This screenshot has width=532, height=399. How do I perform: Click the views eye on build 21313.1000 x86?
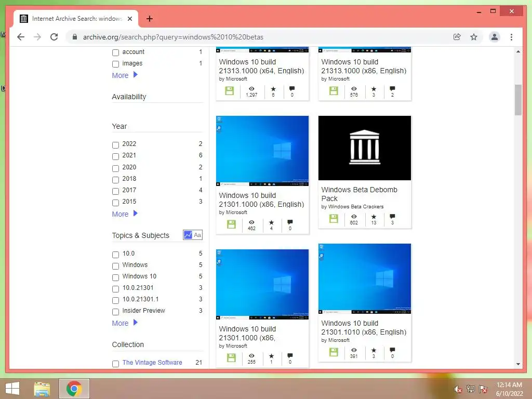pos(354,89)
